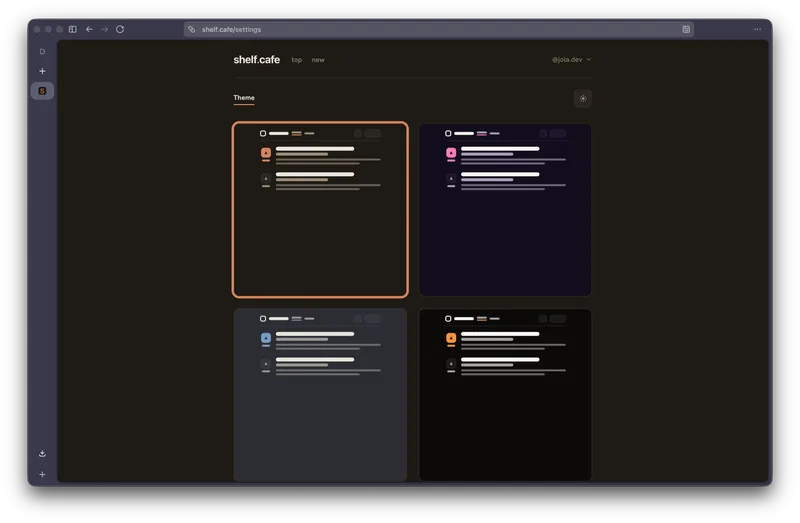The image size is (800, 523).
Task: Toggle the browser sidebar panel icon
Action: click(x=73, y=30)
